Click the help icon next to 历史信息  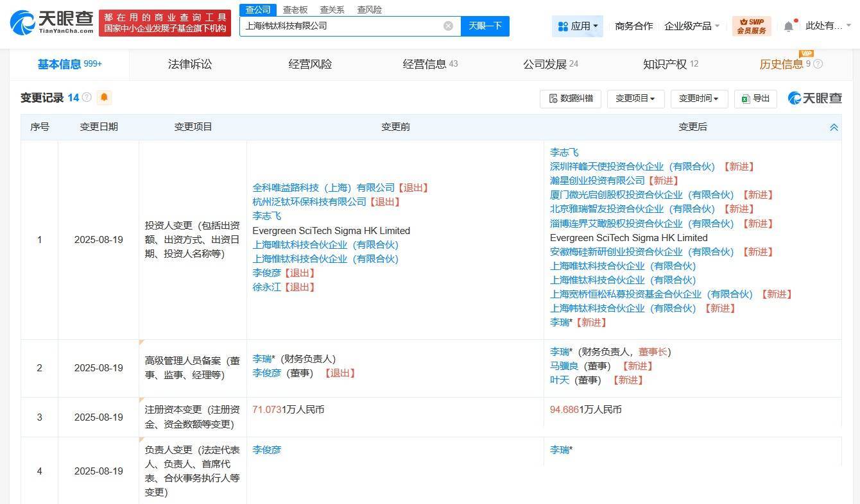pyautogui.click(x=818, y=64)
